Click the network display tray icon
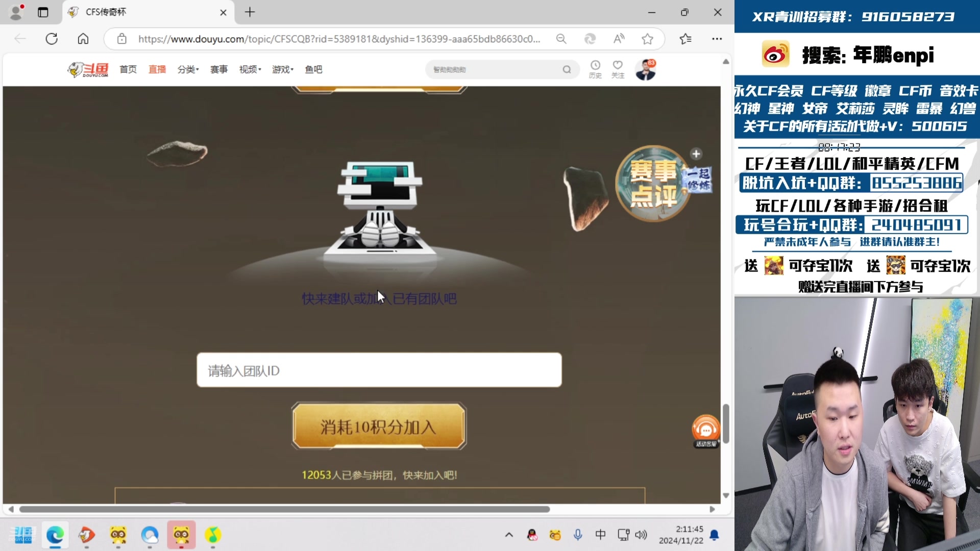The height and width of the screenshot is (551, 980). [x=623, y=535]
